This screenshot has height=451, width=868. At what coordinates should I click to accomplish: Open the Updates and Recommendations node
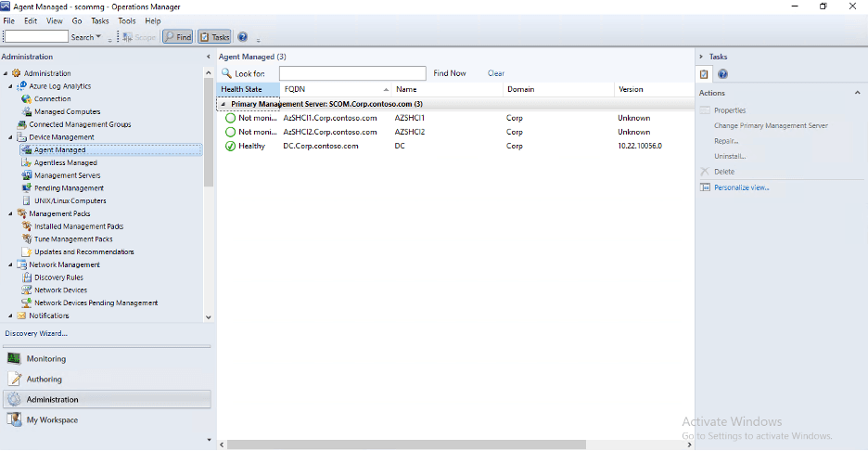tap(83, 251)
